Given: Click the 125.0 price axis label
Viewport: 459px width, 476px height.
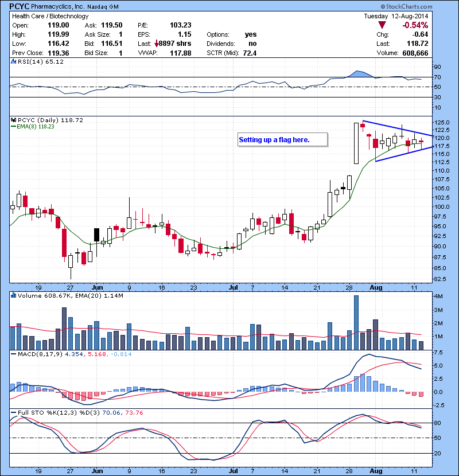Looking at the screenshot, I should (x=442, y=123).
